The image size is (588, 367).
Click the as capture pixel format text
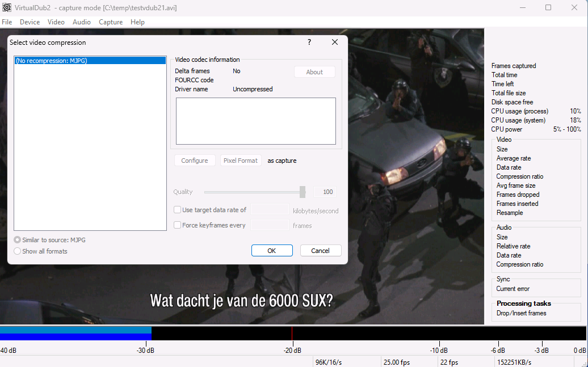click(x=282, y=161)
